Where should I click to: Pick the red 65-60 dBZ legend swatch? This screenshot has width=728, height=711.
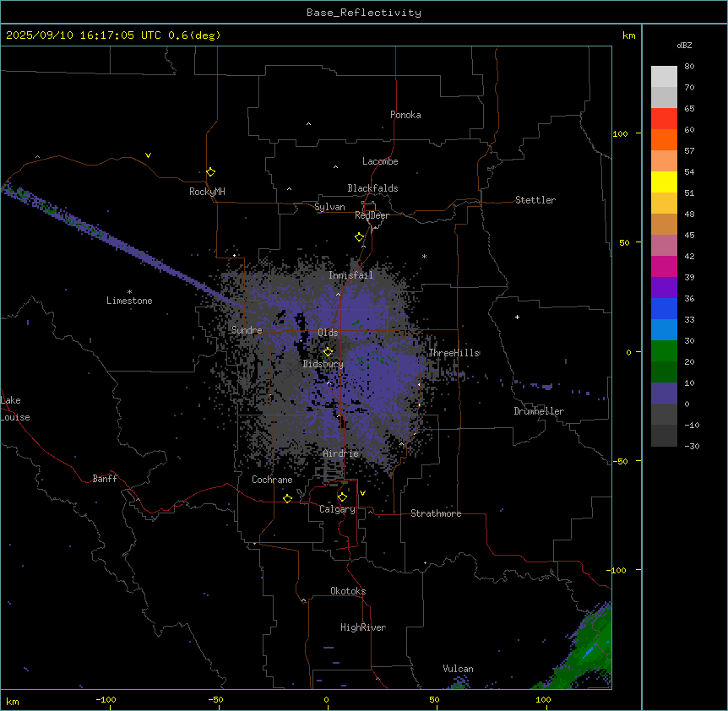[x=664, y=119]
